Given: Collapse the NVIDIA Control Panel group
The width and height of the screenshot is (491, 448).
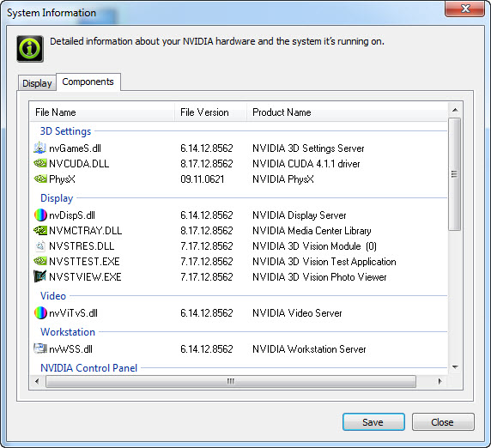Looking at the screenshot, I should [x=89, y=368].
